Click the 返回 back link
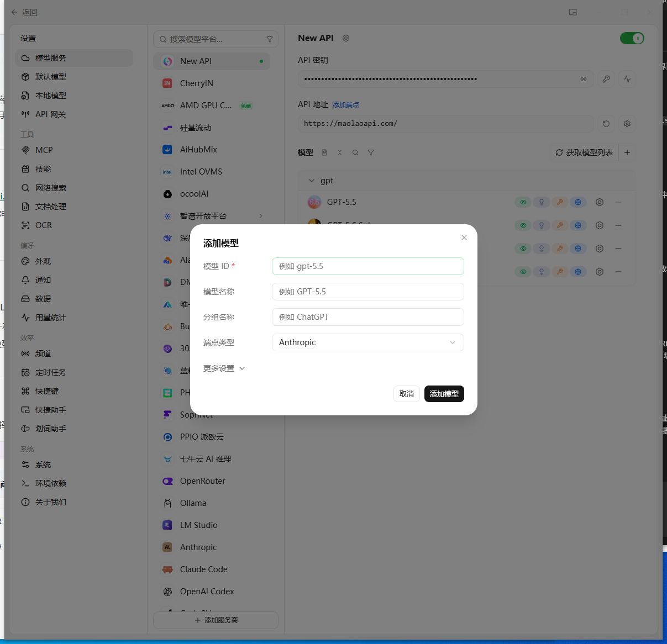 24,12
